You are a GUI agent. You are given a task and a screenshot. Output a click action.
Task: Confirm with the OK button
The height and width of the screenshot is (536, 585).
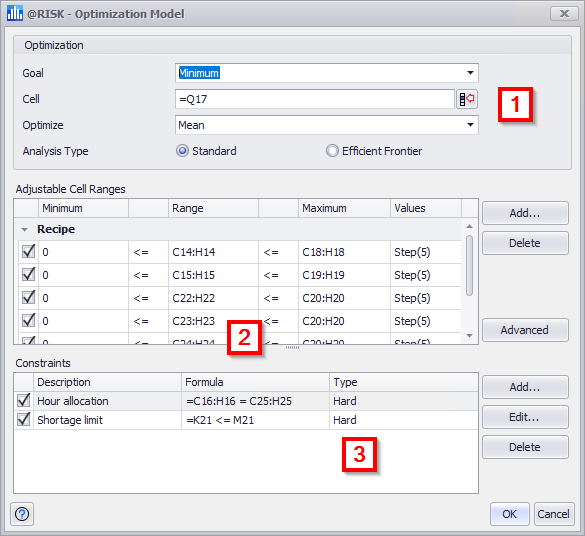[x=509, y=514]
